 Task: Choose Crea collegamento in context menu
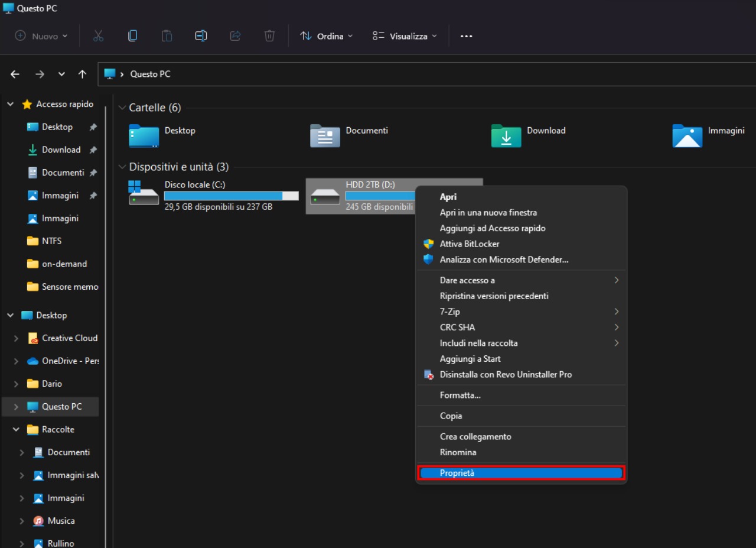522,436
